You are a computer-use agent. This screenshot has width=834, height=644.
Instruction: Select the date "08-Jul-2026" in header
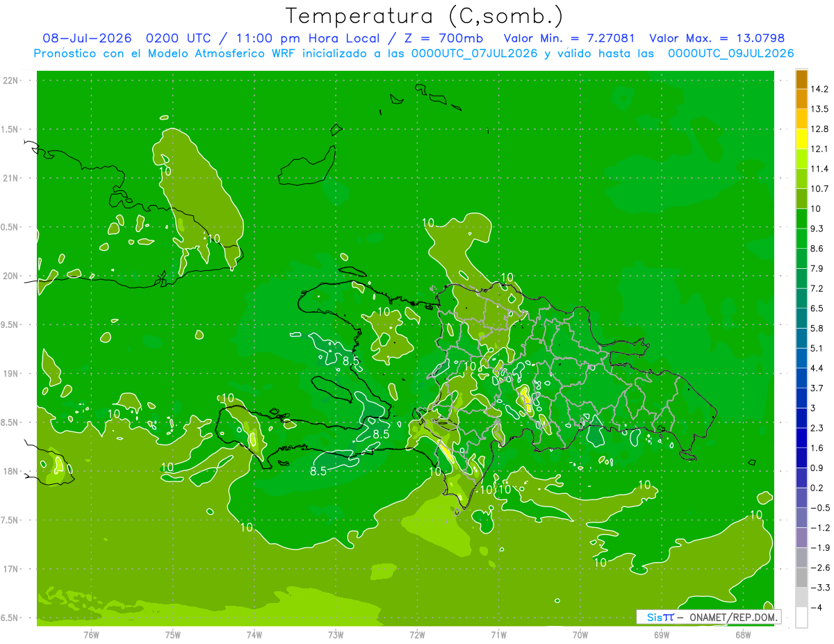pyautogui.click(x=87, y=38)
